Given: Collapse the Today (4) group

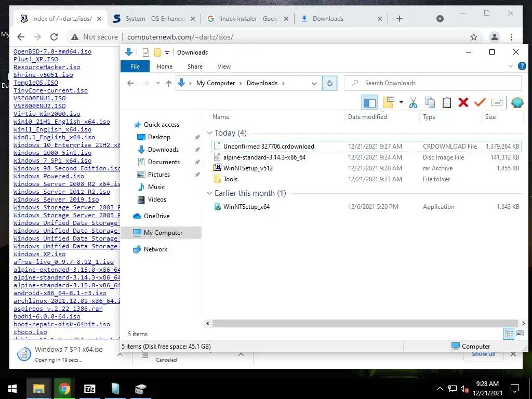Looking at the screenshot, I should click(x=209, y=132).
